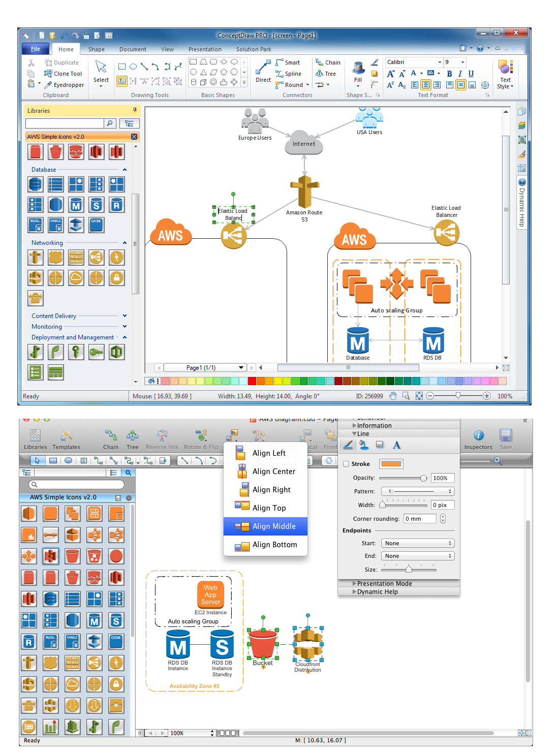
Task: Click the zoom-in magnifier in the Mac toolbar
Action: click(498, 461)
